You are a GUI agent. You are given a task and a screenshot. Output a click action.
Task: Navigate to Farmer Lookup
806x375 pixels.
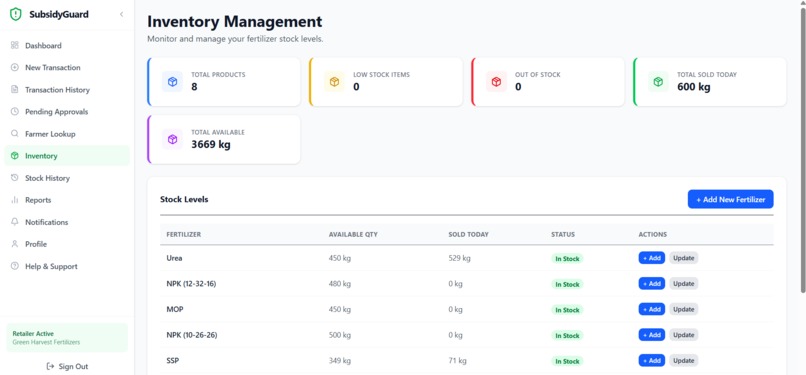point(67,134)
